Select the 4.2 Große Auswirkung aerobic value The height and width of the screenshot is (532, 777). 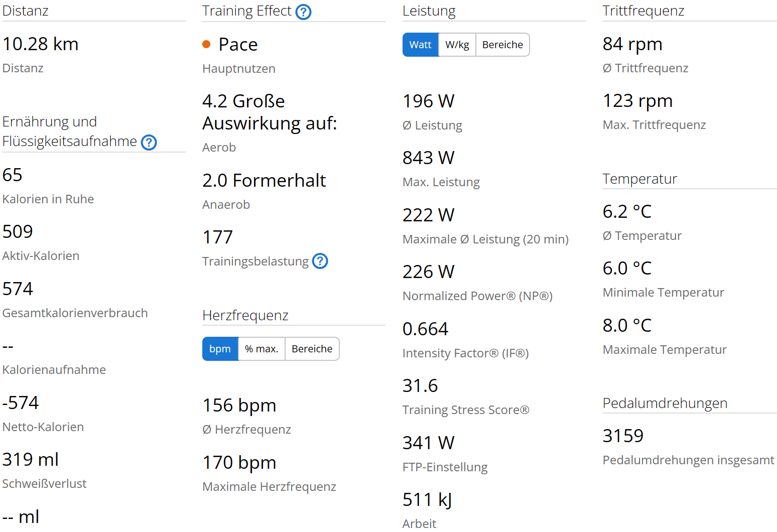coord(270,112)
